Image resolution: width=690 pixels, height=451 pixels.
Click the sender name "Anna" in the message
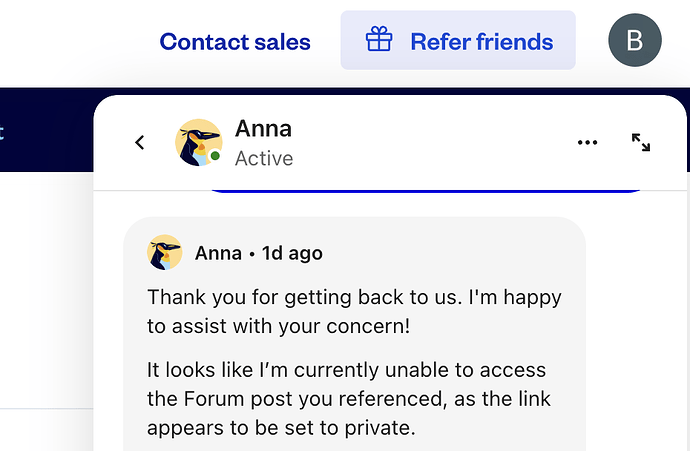pyautogui.click(x=218, y=253)
